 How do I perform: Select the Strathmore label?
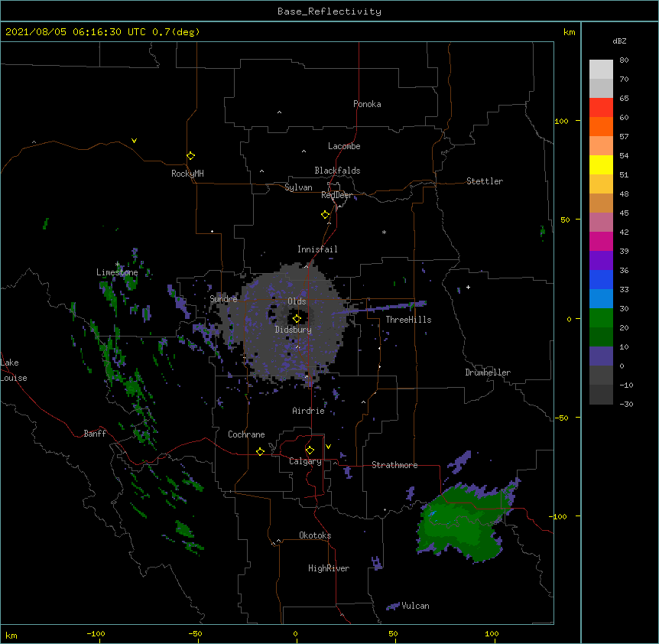point(394,465)
